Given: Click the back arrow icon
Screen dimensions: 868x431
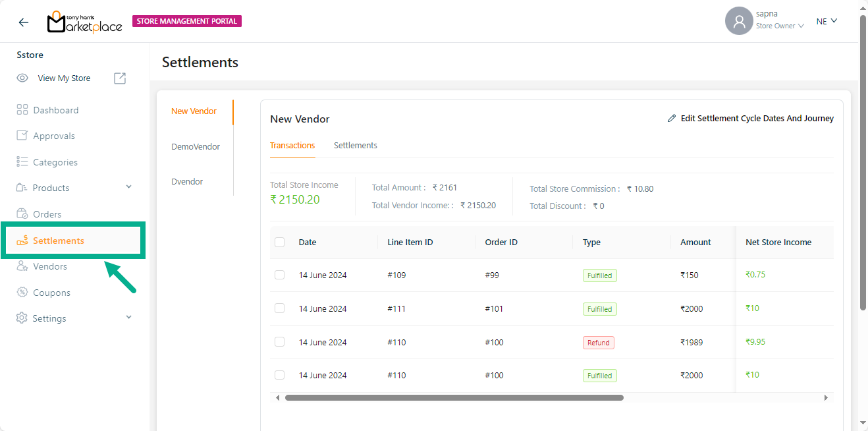Looking at the screenshot, I should click(x=24, y=22).
